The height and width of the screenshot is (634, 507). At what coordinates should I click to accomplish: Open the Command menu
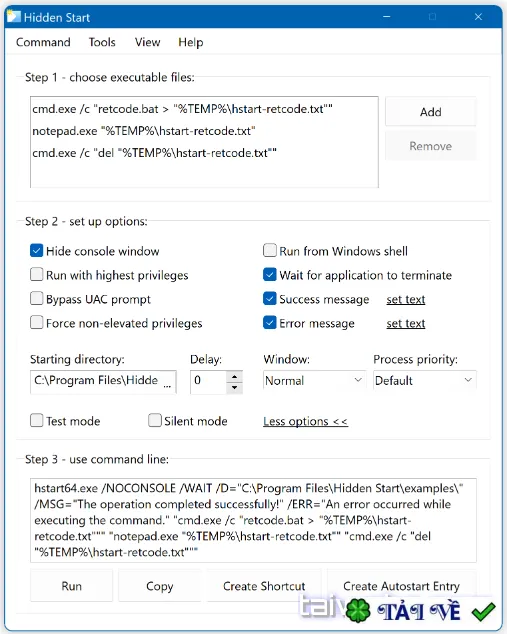point(43,42)
